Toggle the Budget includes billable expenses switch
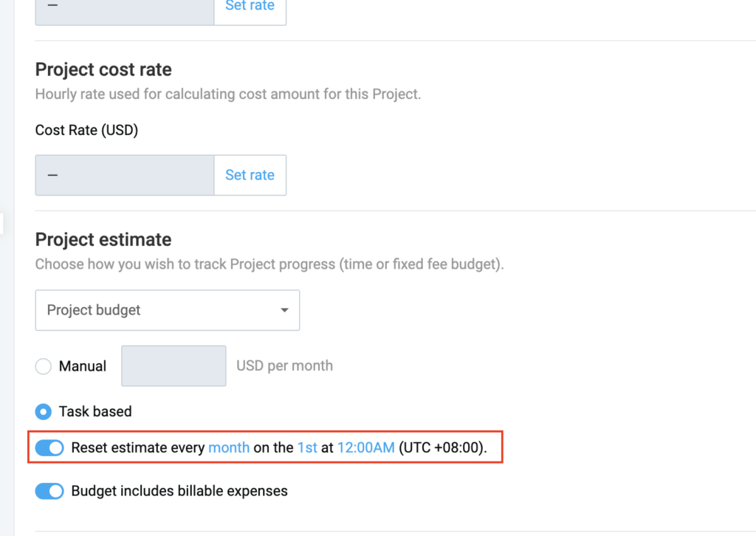This screenshot has height=536, width=756. click(x=50, y=491)
